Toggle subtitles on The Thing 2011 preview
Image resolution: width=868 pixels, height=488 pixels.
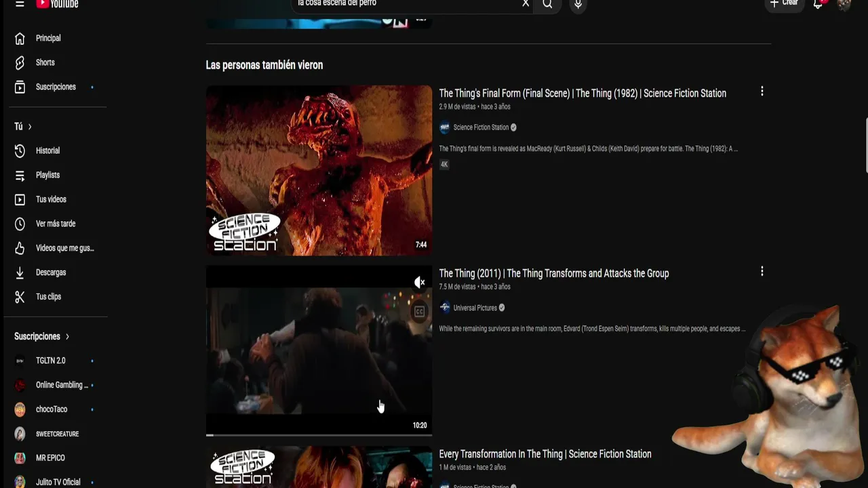click(420, 312)
